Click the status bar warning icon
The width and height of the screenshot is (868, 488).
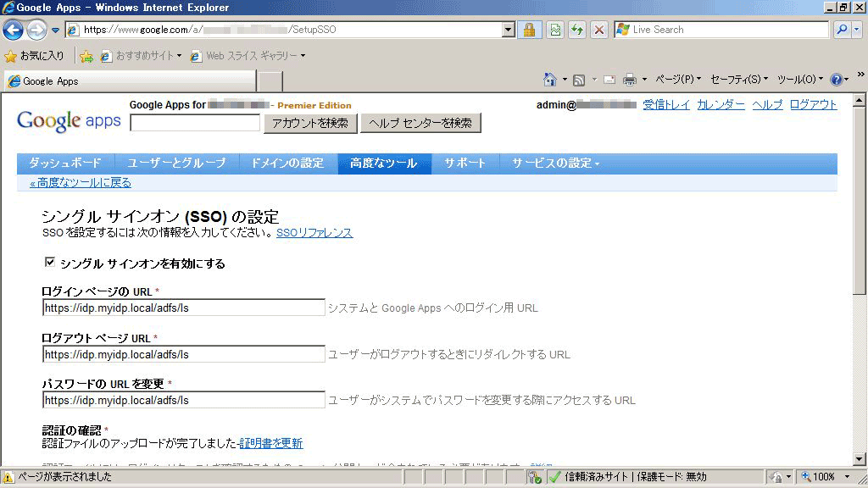pyautogui.click(x=8, y=477)
